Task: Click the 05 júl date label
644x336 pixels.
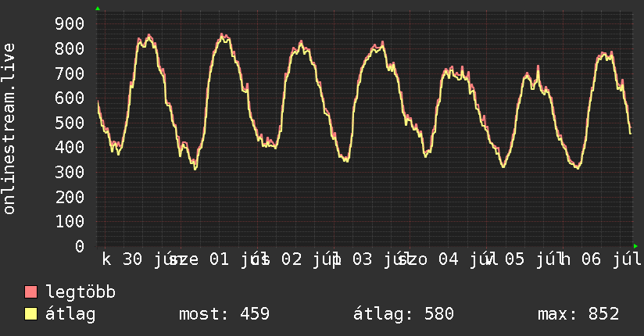Action: (x=530, y=259)
